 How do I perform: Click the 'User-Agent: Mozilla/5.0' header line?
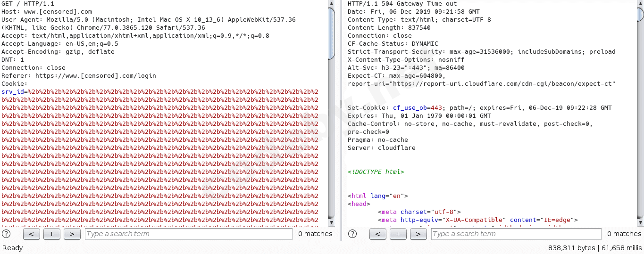(x=149, y=20)
